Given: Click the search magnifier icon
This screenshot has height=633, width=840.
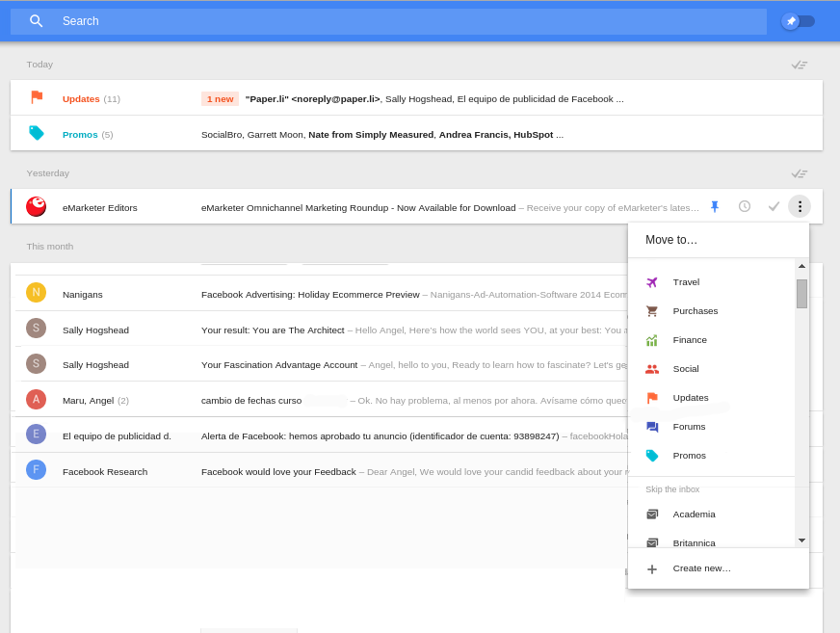Looking at the screenshot, I should [37, 21].
